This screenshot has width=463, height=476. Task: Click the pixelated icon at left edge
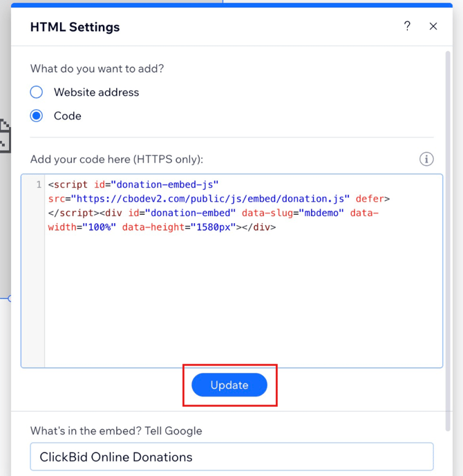[5, 136]
